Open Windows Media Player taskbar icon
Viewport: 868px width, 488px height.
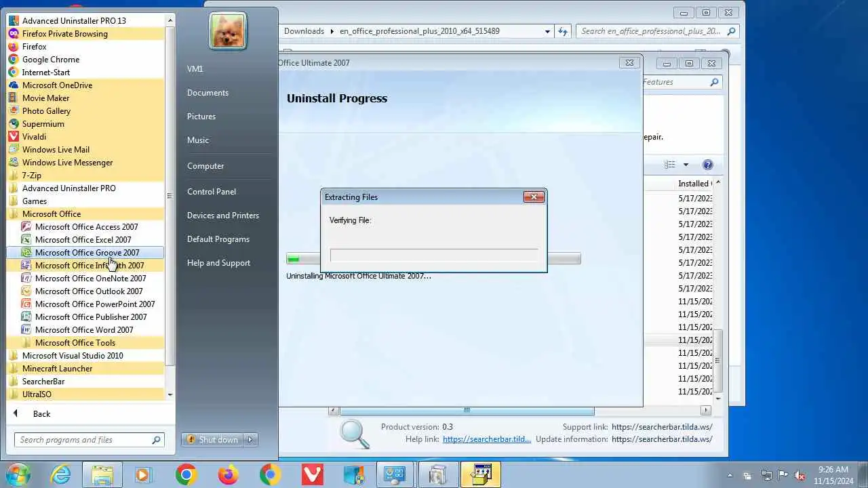tap(142, 474)
